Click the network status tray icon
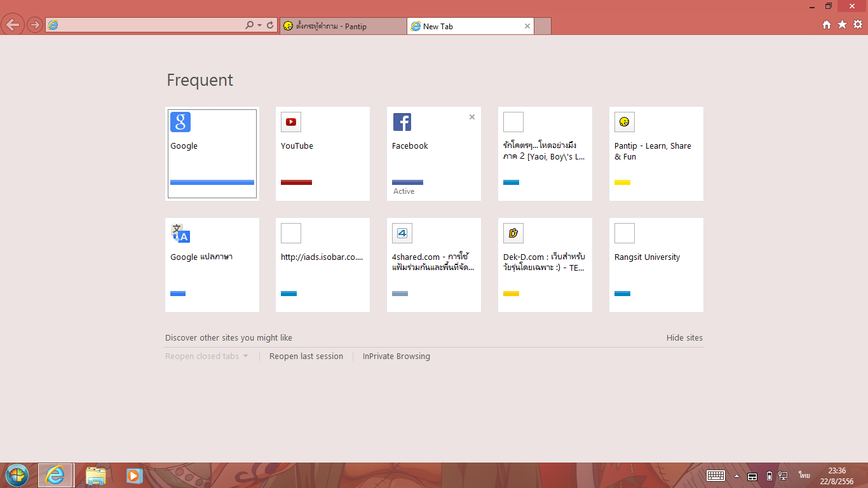The width and height of the screenshot is (868, 488). coord(783,476)
